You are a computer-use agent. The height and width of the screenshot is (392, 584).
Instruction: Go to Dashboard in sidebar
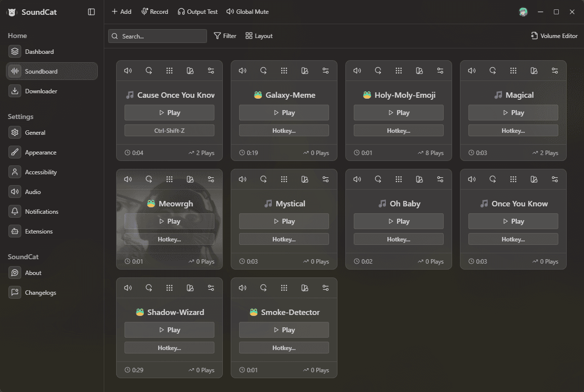point(40,51)
